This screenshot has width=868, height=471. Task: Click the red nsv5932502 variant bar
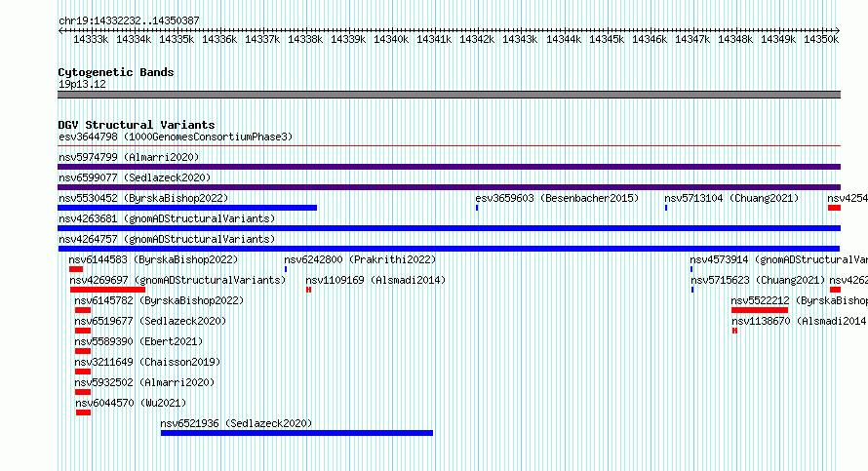coord(83,392)
